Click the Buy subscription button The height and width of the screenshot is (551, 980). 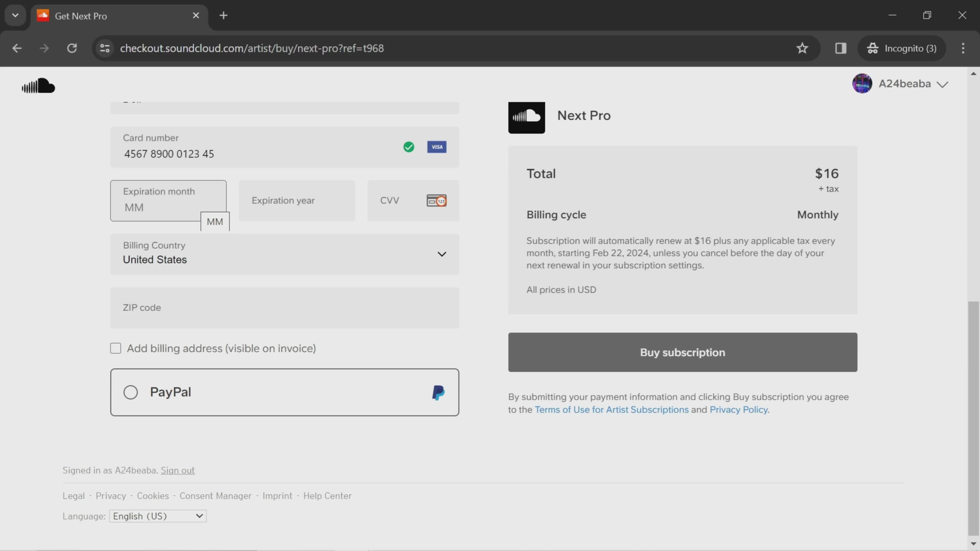click(x=682, y=352)
